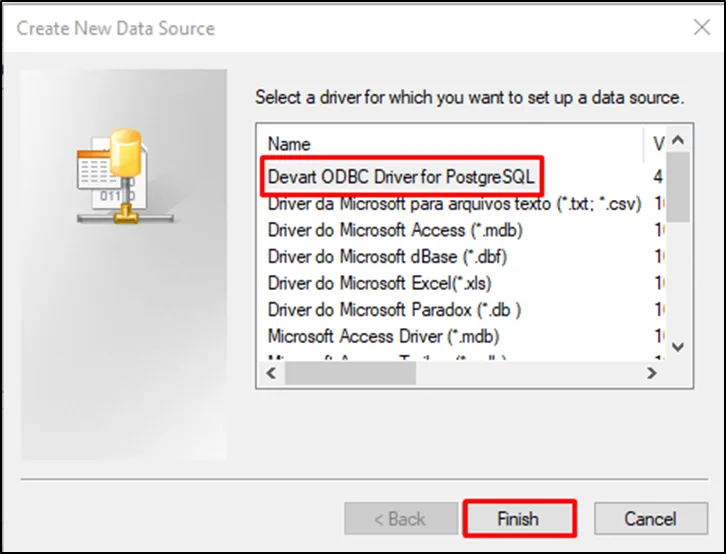Click the driver list scroll up arrow

pos(678,140)
